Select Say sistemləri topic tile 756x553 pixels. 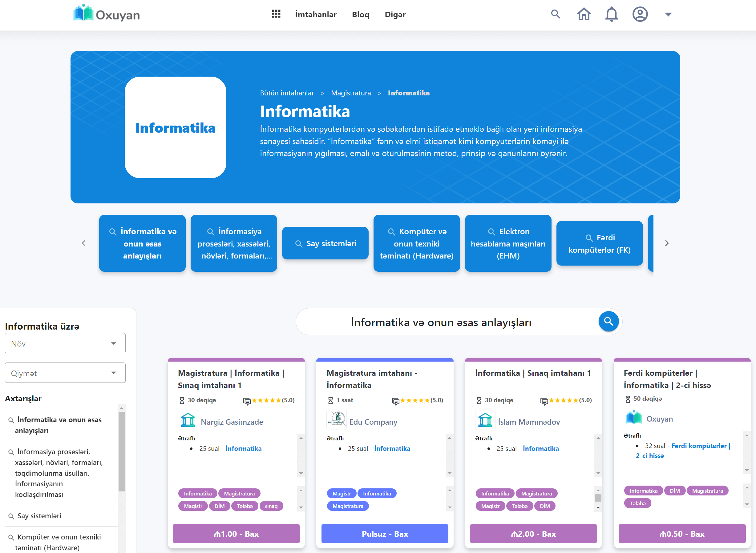(325, 243)
